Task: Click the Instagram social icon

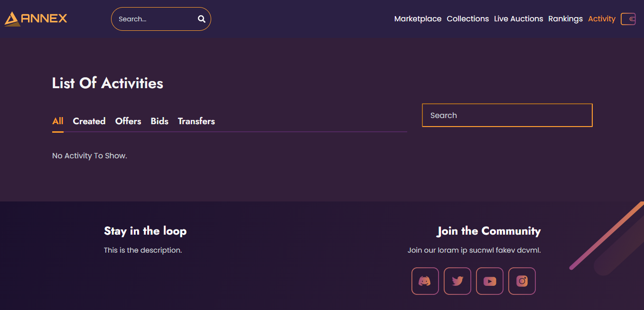Action: point(522,281)
